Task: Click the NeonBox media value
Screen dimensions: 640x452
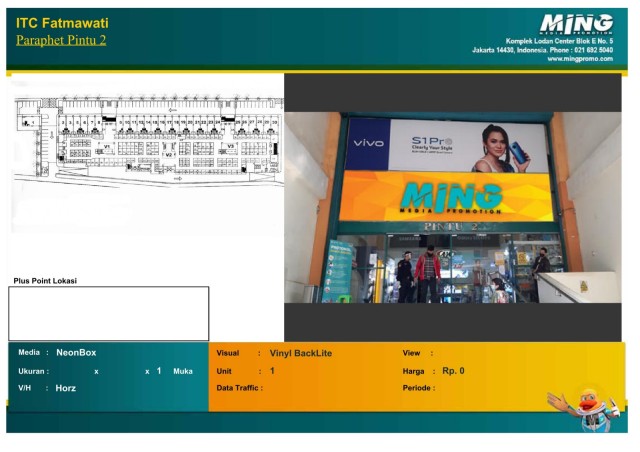Action: (76, 353)
